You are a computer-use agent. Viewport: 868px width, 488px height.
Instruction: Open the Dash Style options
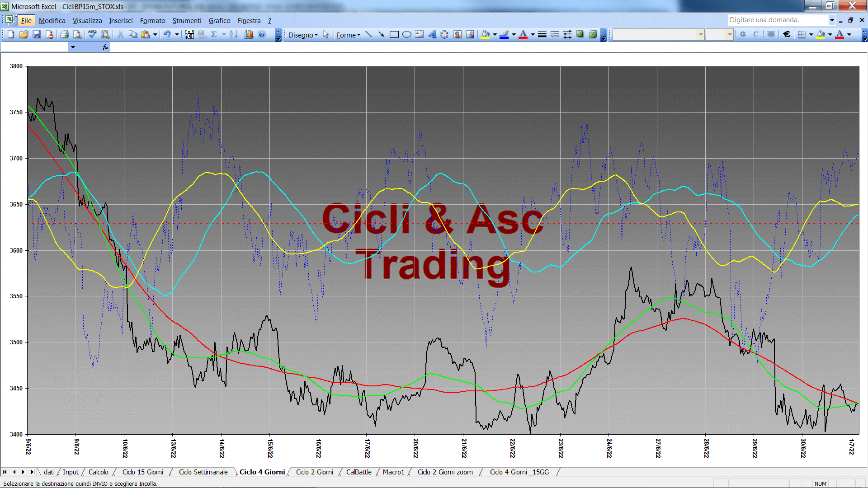click(x=555, y=34)
